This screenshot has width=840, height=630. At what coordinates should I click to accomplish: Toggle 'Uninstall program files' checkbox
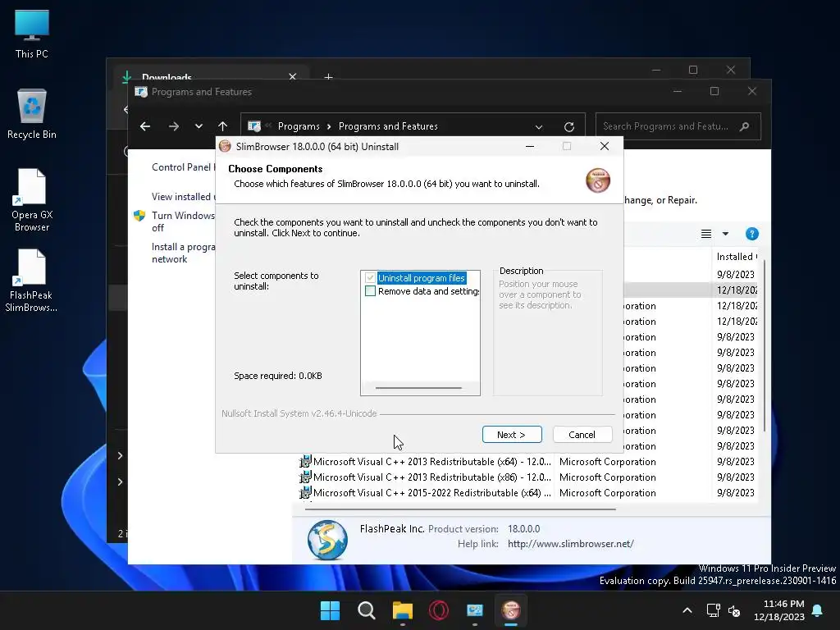[370, 277]
